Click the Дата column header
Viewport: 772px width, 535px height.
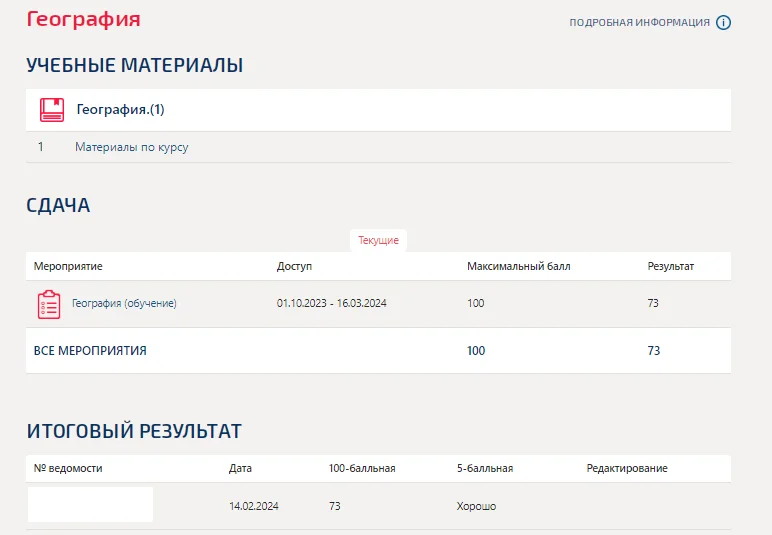point(240,468)
